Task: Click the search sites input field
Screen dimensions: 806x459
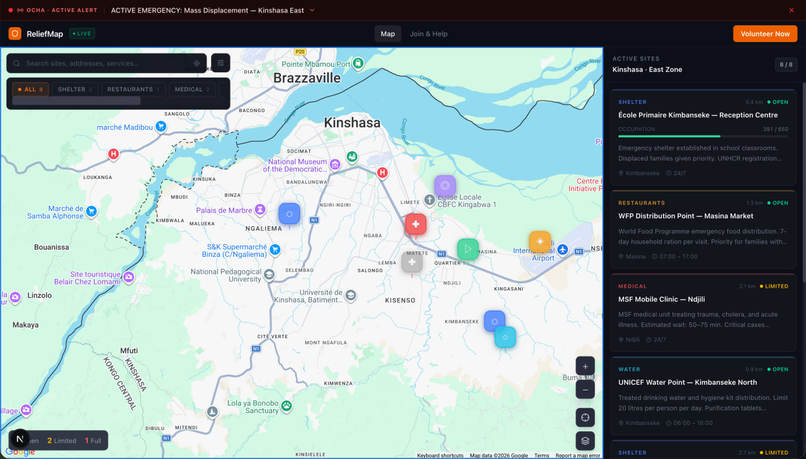Action: pos(105,63)
